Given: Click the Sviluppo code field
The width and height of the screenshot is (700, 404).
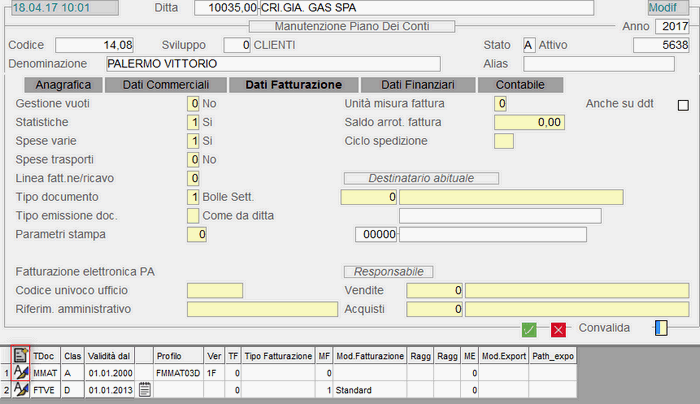Looking at the screenshot, I should [x=237, y=45].
